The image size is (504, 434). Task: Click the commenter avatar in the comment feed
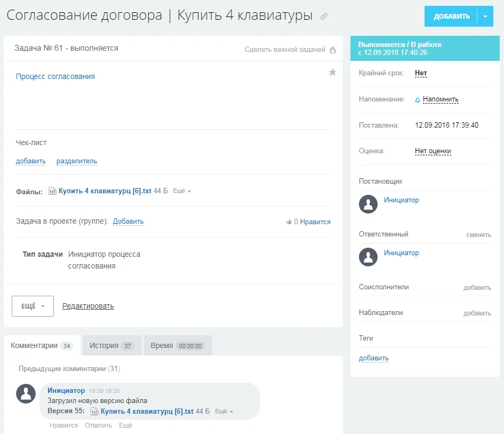26,393
